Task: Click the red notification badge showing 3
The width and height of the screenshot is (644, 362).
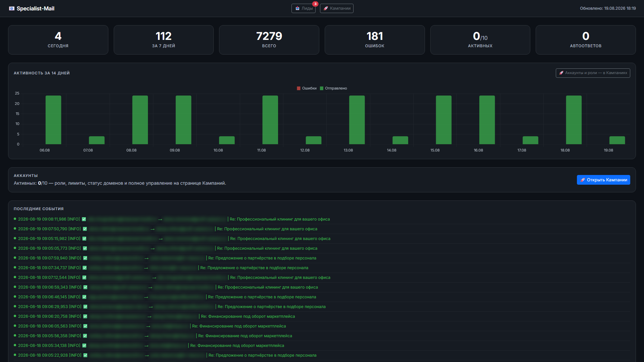Action: (x=315, y=4)
